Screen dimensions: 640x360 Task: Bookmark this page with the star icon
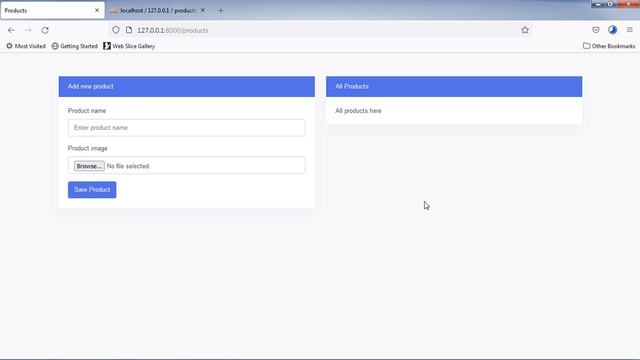coord(525,30)
